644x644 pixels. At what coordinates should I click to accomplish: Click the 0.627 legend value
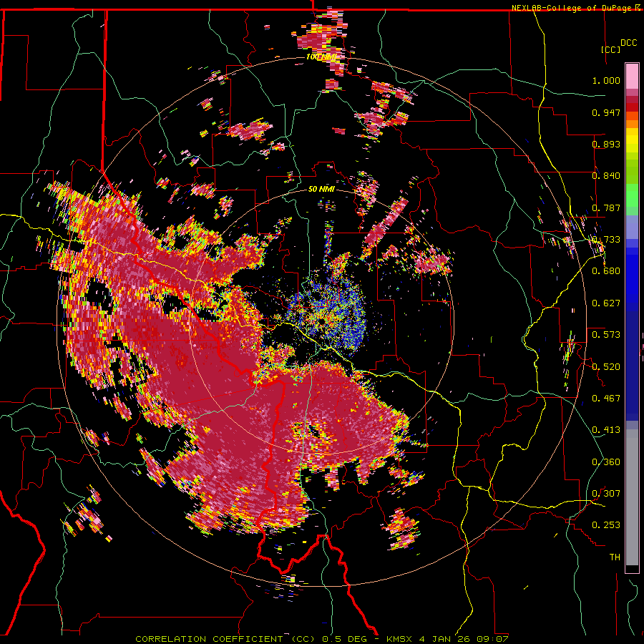(x=606, y=303)
